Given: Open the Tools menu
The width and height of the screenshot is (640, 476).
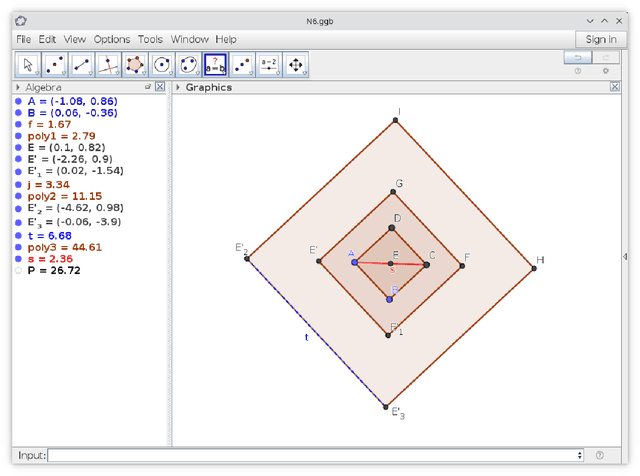Looking at the screenshot, I should tap(150, 39).
